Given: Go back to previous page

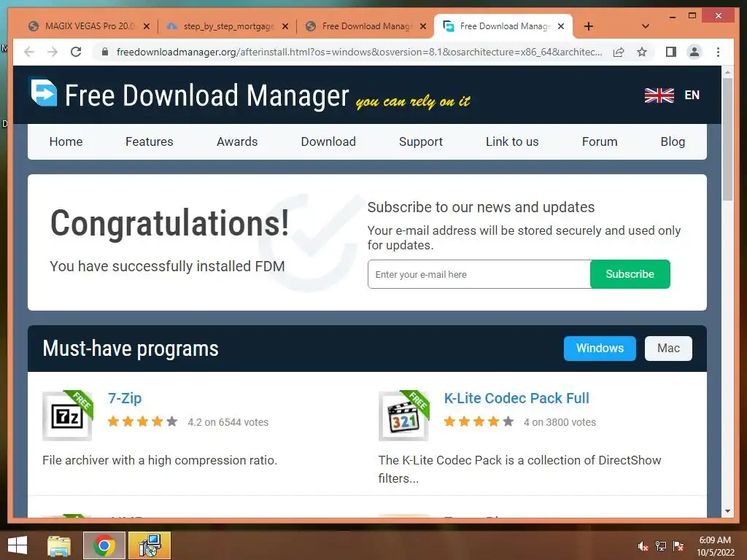Looking at the screenshot, I should pyautogui.click(x=29, y=52).
